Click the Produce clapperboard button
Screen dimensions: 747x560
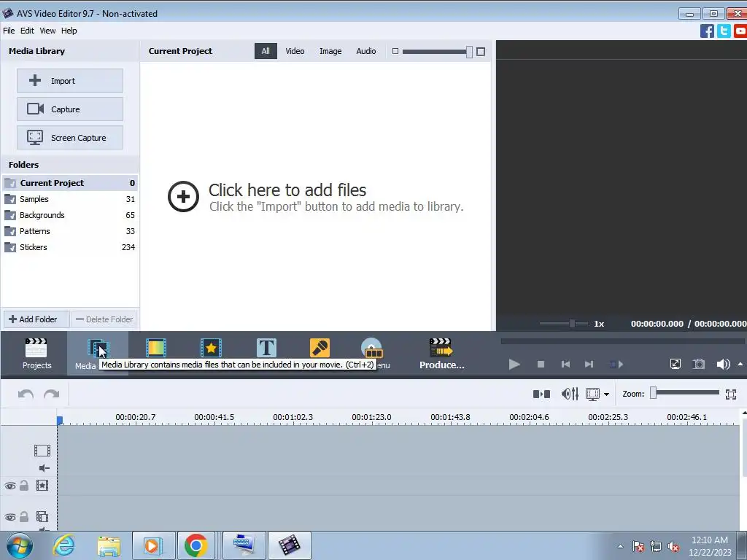coord(441,354)
